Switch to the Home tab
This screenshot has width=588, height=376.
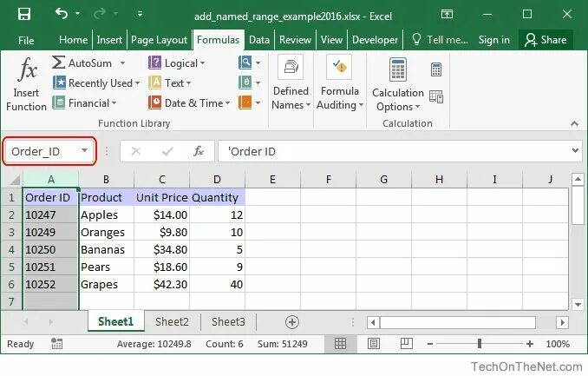click(x=73, y=40)
